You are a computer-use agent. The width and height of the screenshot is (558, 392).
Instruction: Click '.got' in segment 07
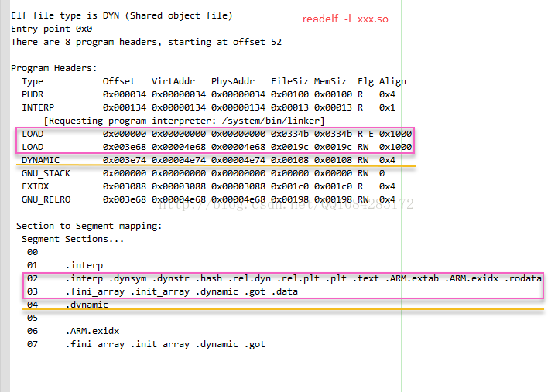click(255, 344)
